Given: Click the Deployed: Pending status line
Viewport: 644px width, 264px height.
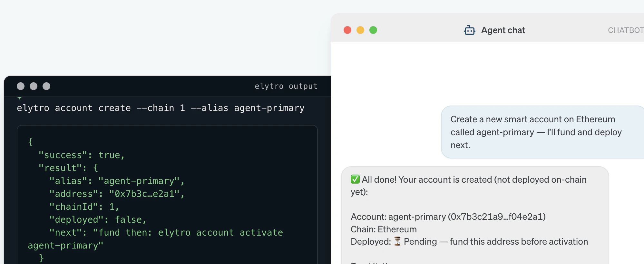Looking at the screenshot, I should (x=469, y=241).
